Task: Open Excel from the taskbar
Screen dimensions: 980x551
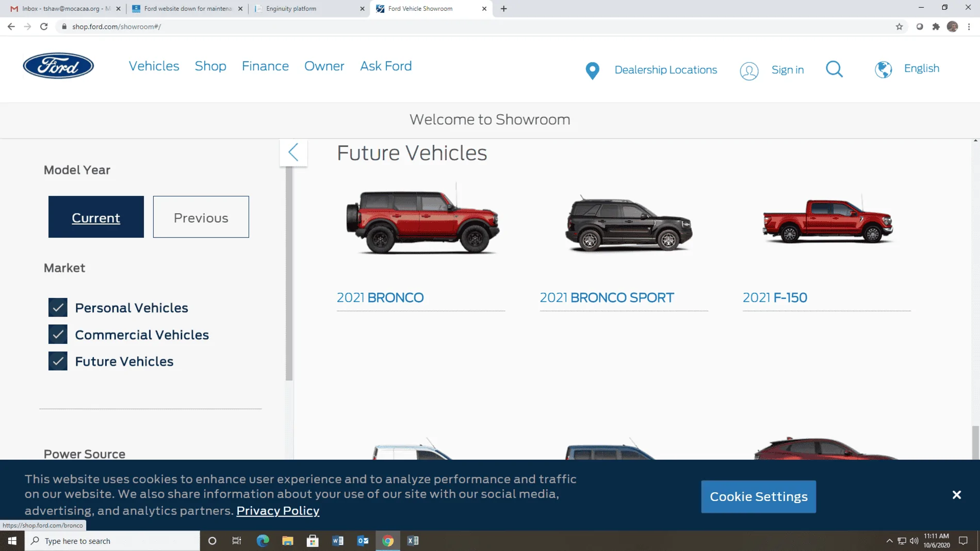Action: tap(413, 541)
